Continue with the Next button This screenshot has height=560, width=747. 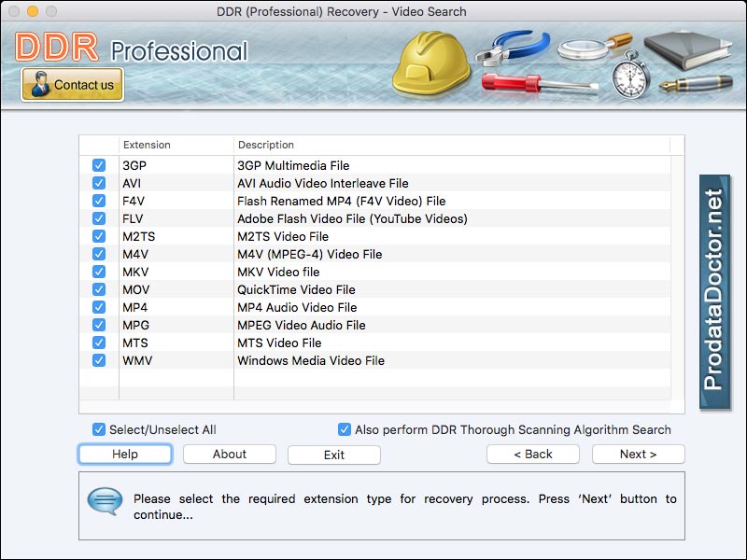639,455
